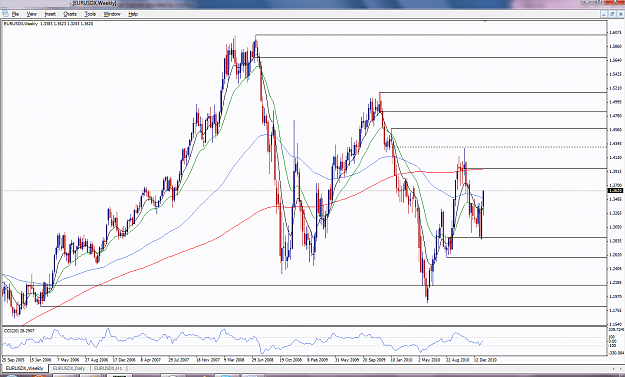625x377 pixels.
Task: Click the 1.1540 price scale label
Action: pos(615,324)
